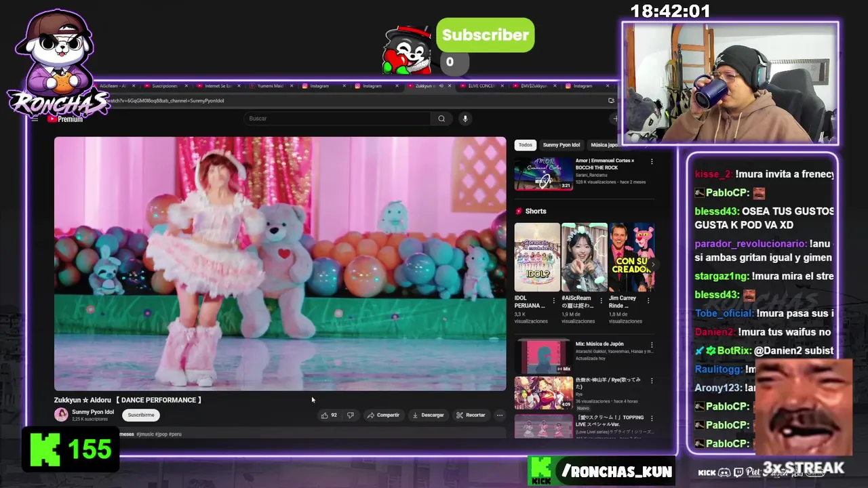This screenshot has height=488, width=868.
Task: Click the Buscar search field
Action: 338,119
